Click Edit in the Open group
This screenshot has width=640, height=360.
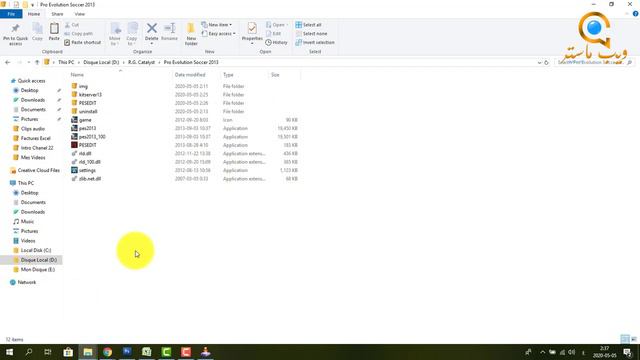click(x=273, y=33)
